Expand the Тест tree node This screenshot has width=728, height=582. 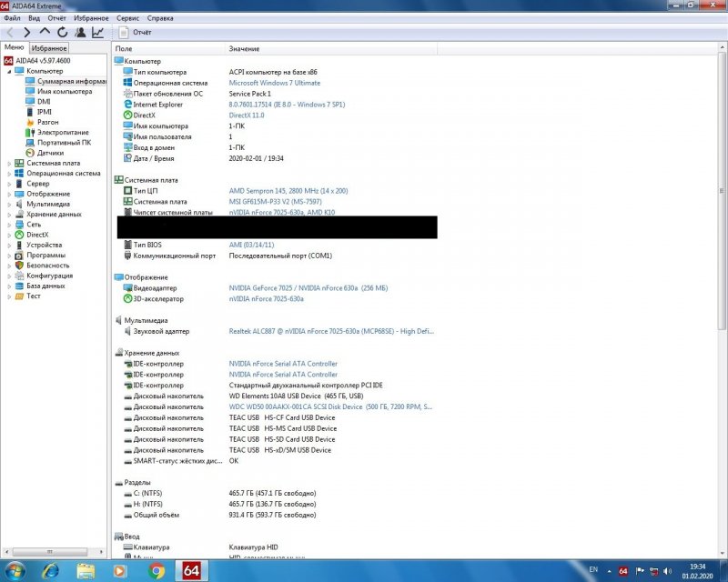[x=10, y=296]
